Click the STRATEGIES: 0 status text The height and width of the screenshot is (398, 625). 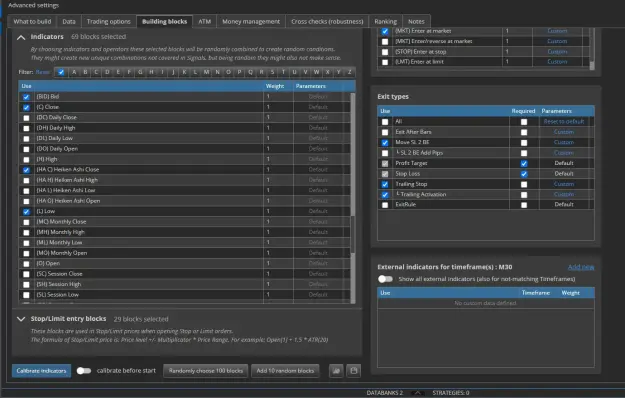point(451,393)
